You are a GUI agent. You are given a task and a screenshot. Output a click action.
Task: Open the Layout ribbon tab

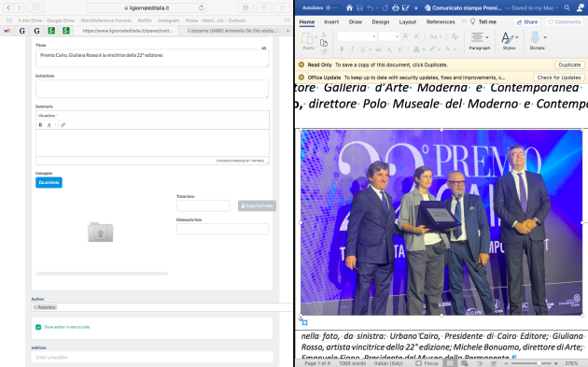click(x=408, y=22)
